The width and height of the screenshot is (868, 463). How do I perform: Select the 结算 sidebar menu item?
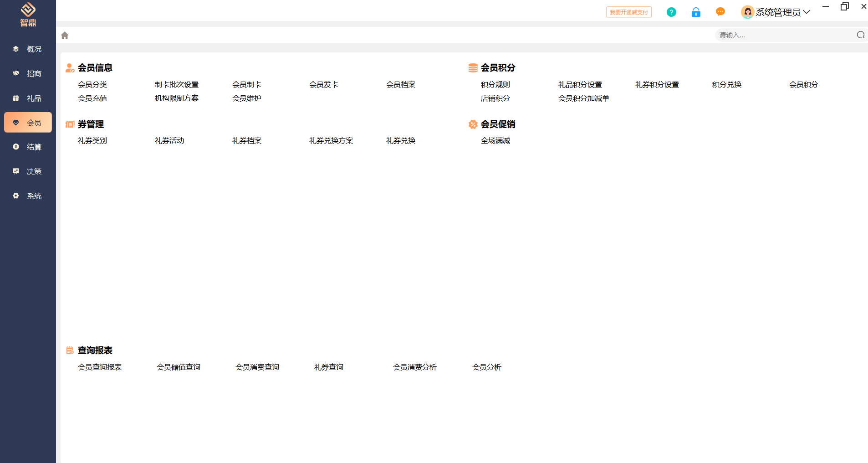[x=28, y=147]
